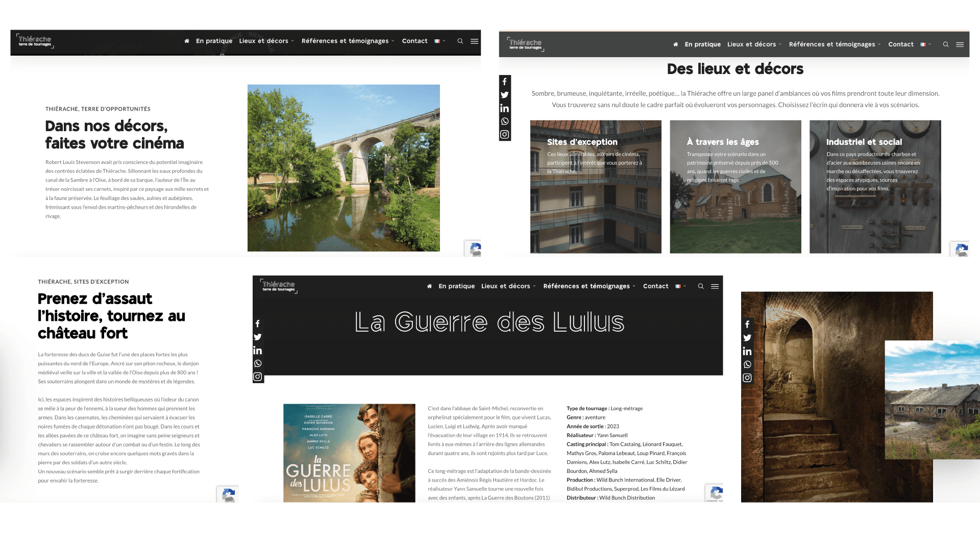Open Instagram icon on 'La Guerre des Lulus' page
This screenshot has width=980, height=551.
click(x=258, y=377)
